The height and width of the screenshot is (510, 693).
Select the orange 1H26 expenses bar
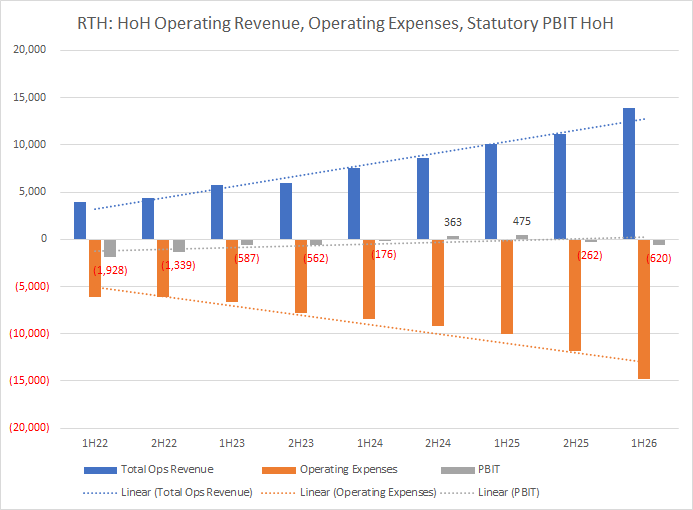click(644, 308)
